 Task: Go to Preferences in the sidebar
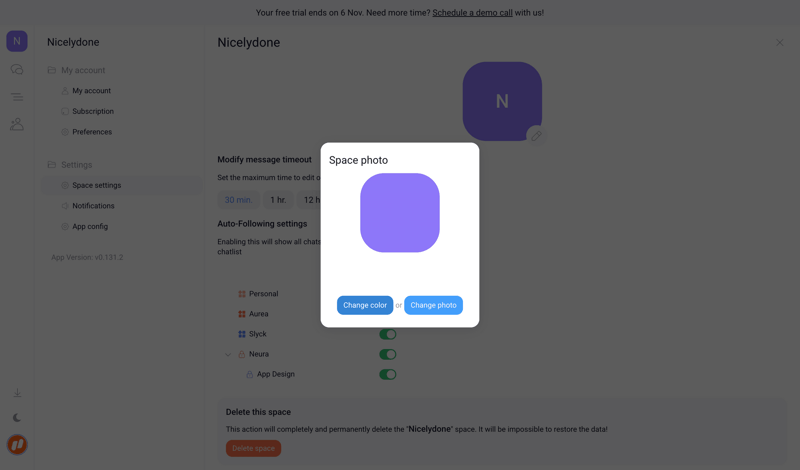click(91, 132)
